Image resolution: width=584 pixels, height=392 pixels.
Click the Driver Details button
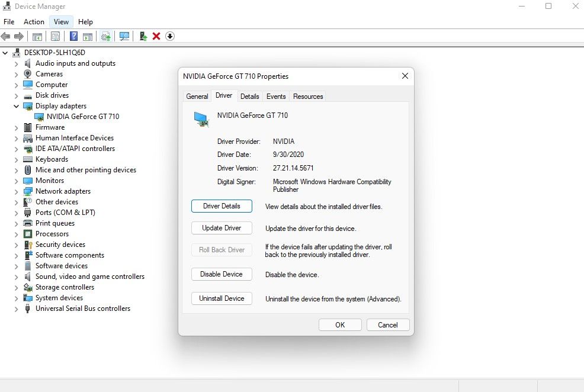222,206
